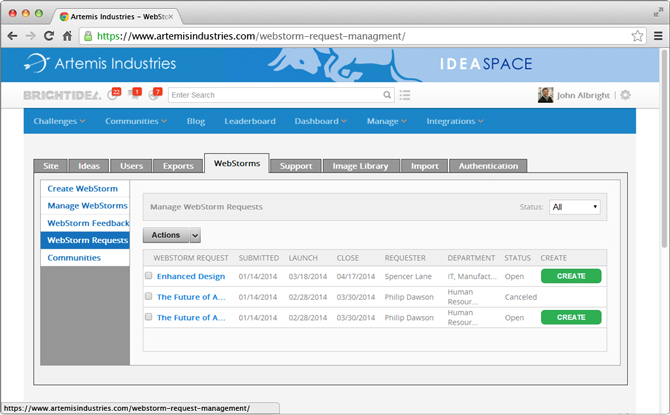Click the page vertical scrollbar
Viewport: 670px width, 415px height.
pos(664,149)
